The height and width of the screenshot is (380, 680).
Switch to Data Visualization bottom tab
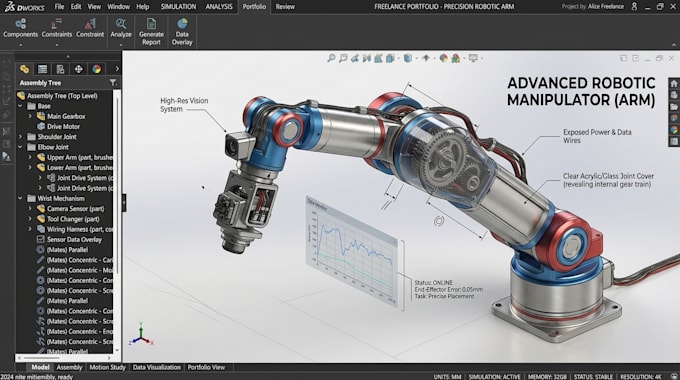[x=157, y=367]
